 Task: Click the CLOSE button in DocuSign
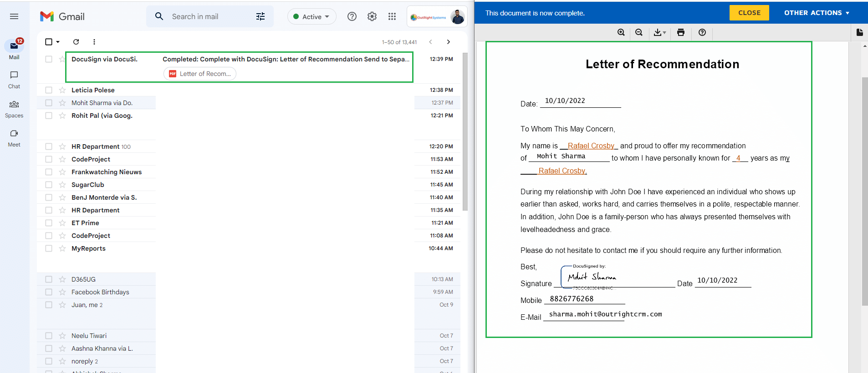coord(749,13)
